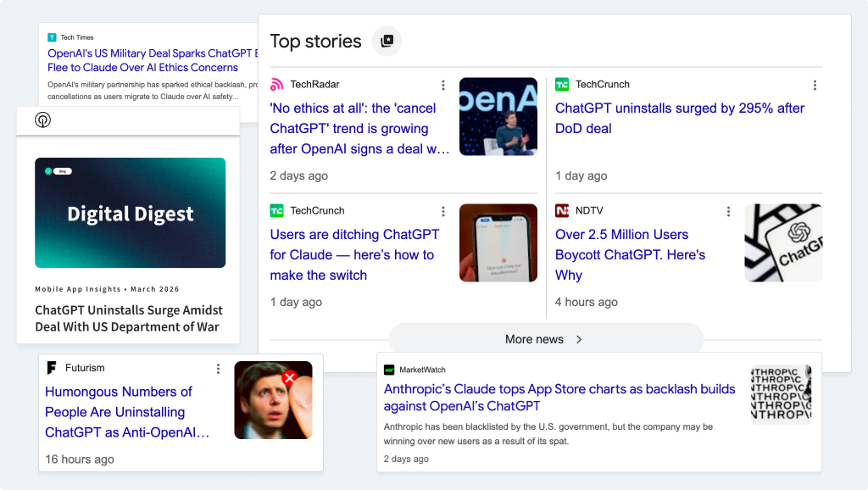Click the chevron arrow in More news
The height and width of the screenshot is (490, 868).
[x=579, y=339]
